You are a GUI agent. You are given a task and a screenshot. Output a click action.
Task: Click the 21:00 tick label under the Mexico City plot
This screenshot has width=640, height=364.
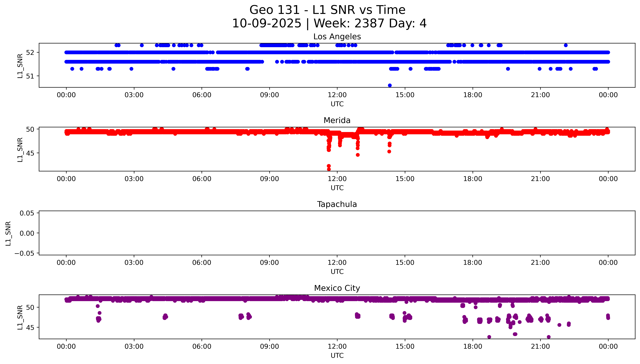(x=540, y=346)
